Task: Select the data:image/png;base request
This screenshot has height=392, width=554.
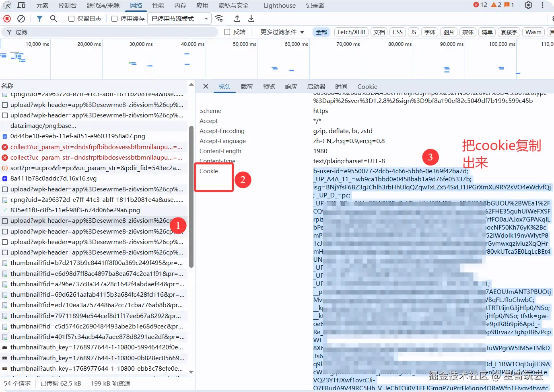Action: [93, 126]
